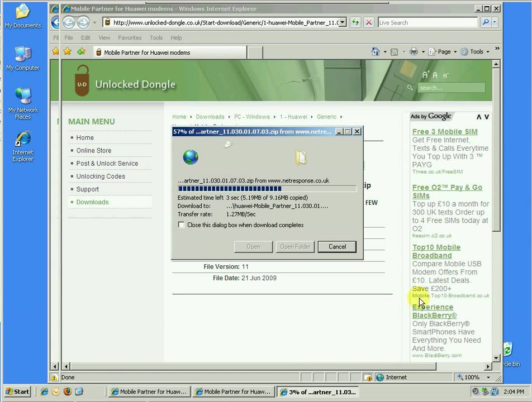Screen dimensions: 532x402
Task: Show previous Google ads with up arrow
Action: (479, 117)
